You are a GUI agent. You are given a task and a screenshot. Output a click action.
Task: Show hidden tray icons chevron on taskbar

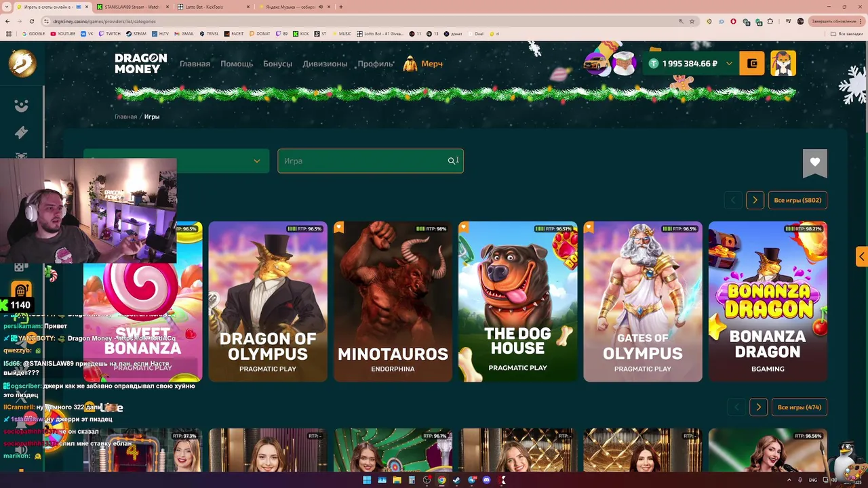coord(789,480)
